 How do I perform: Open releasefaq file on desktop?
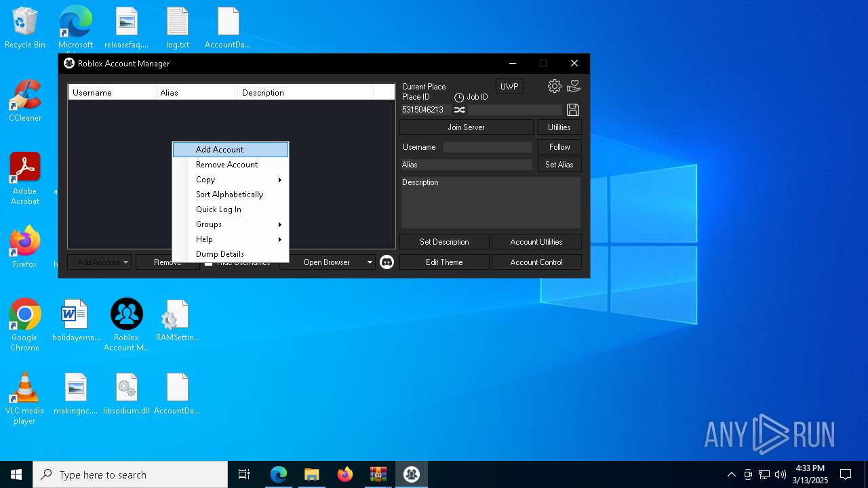click(127, 28)
